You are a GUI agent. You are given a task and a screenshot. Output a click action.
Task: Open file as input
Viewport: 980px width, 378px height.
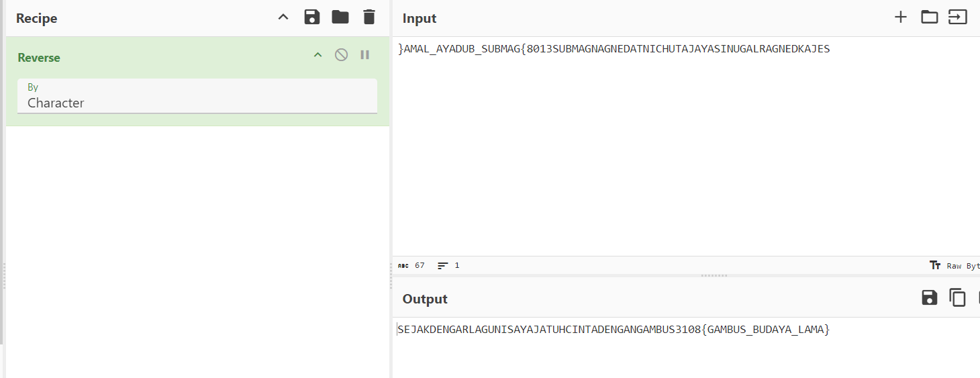pyautogui.click(x=957, y=17)
